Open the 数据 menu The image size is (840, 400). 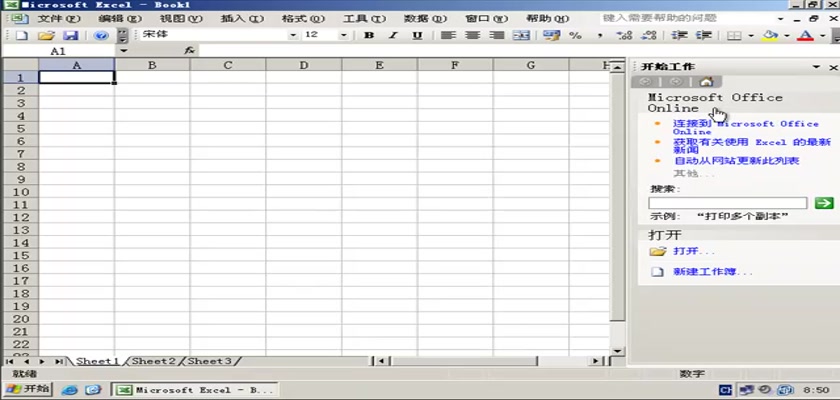point(425,19)
